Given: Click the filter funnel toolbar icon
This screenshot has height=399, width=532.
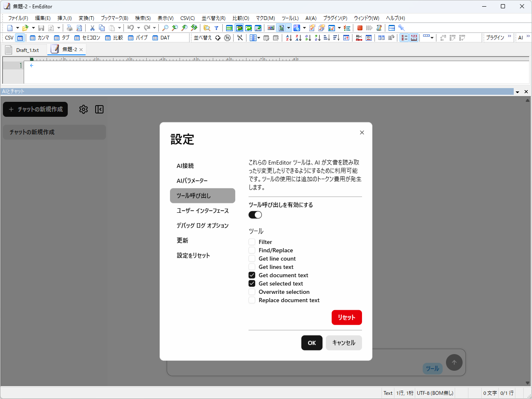Looking at the screenshot, I should pos(217,27).
